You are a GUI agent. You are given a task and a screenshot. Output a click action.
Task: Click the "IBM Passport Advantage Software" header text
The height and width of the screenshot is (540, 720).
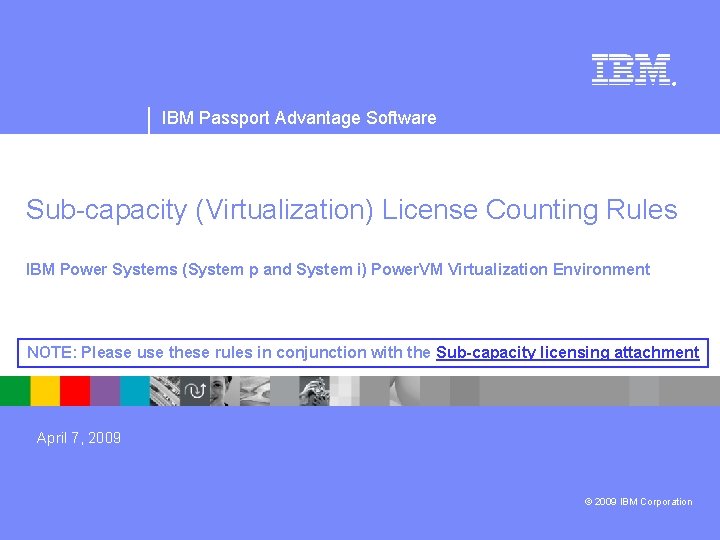point(299,118)
